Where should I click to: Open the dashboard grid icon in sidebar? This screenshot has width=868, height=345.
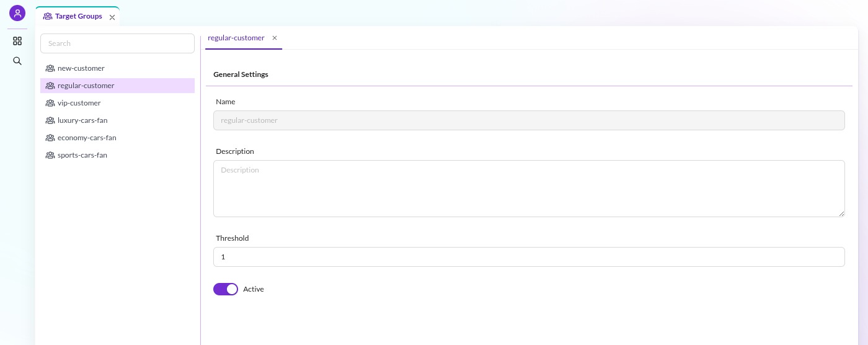click(x=17, y=41)
